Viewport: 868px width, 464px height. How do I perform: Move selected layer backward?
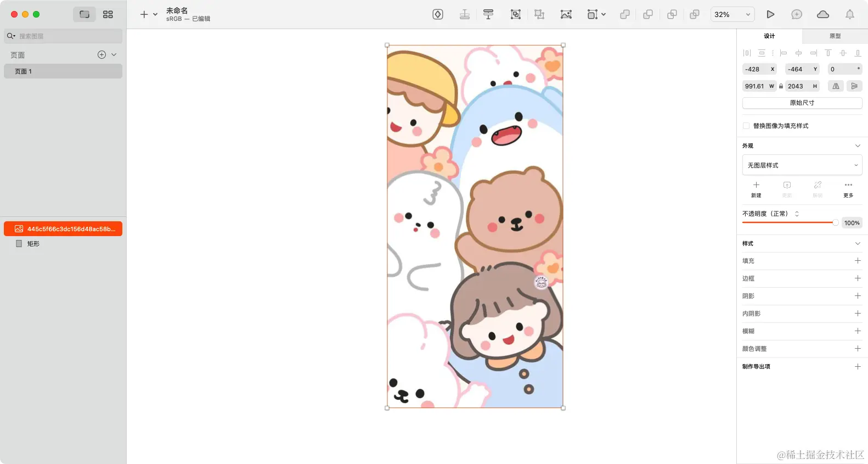(488, 14)
